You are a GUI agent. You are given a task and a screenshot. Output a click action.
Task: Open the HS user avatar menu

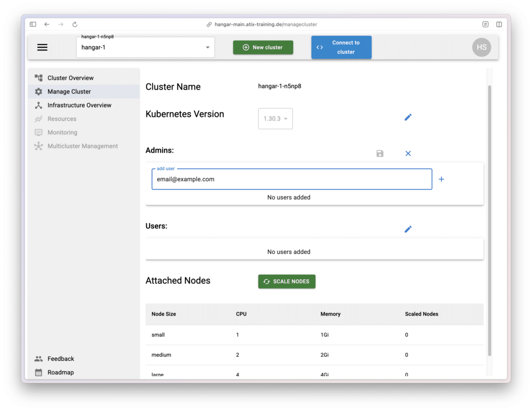click(481, 47)
